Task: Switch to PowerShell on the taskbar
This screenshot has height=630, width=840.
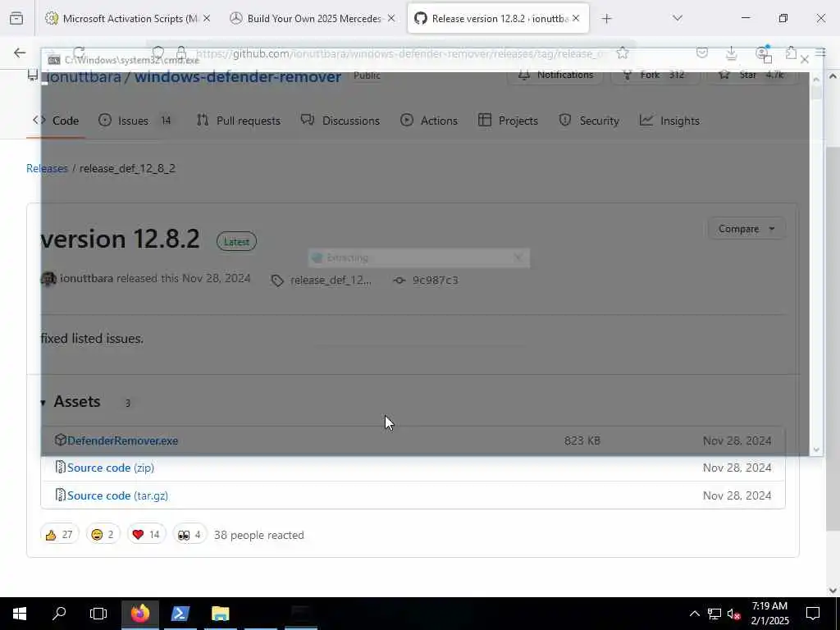Action: point(180,614)
